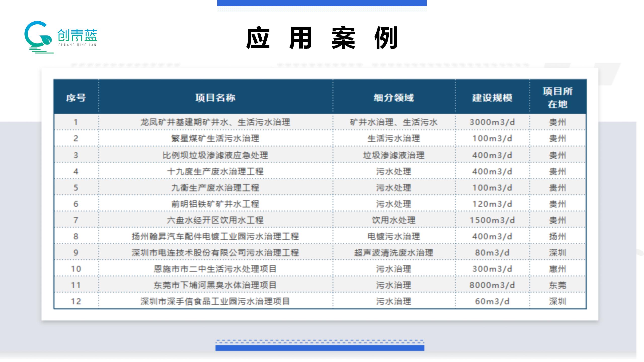This screenshot has width=644, height=362.
Task: Click 六盘水经开区饮用水工程 cell
Action: click(215, 220)
